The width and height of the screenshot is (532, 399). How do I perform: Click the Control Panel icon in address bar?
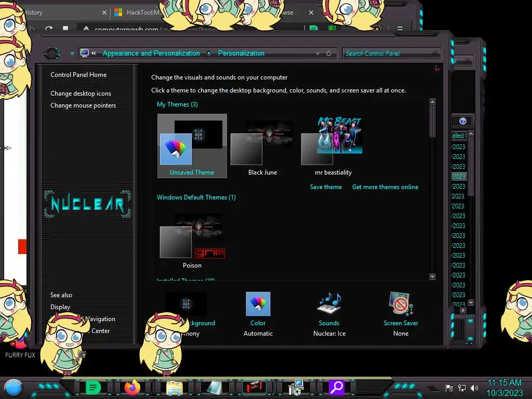point(85,53)
